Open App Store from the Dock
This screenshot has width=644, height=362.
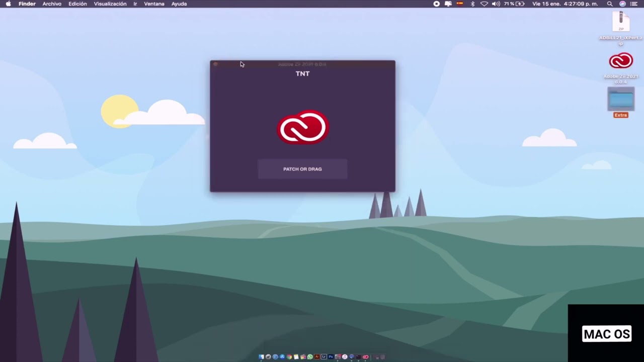coord(282,357)
